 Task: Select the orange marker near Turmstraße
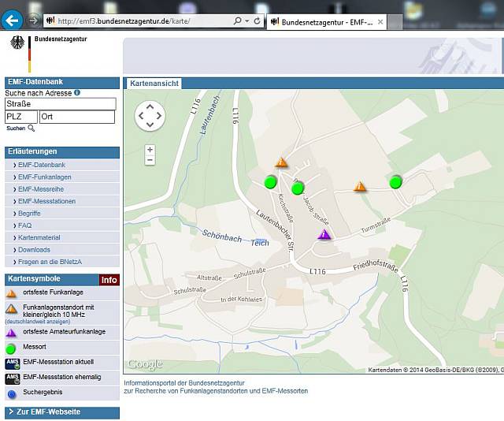(x=360, y=187)
